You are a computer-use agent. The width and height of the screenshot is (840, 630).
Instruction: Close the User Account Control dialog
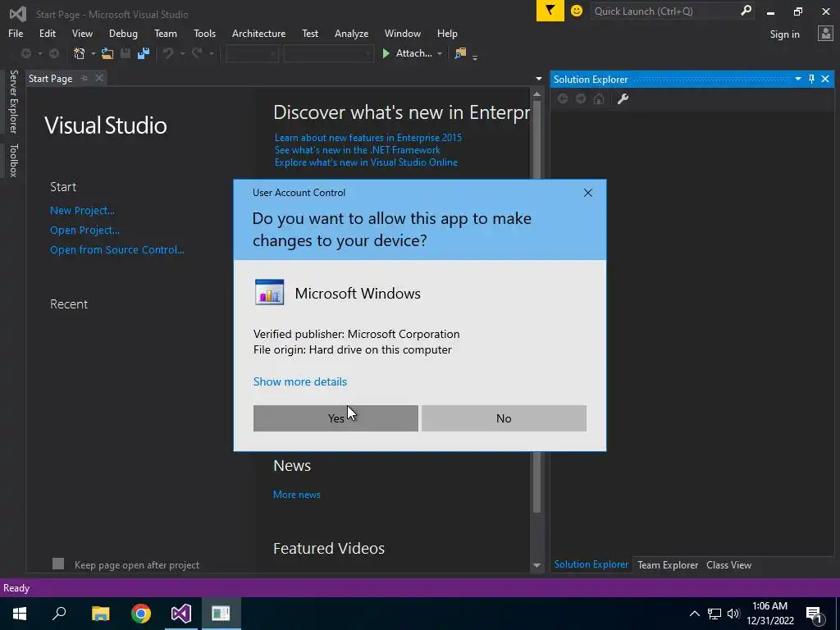587,193
